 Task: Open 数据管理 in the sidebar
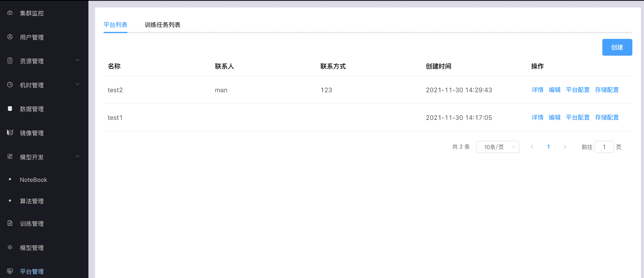32,109
